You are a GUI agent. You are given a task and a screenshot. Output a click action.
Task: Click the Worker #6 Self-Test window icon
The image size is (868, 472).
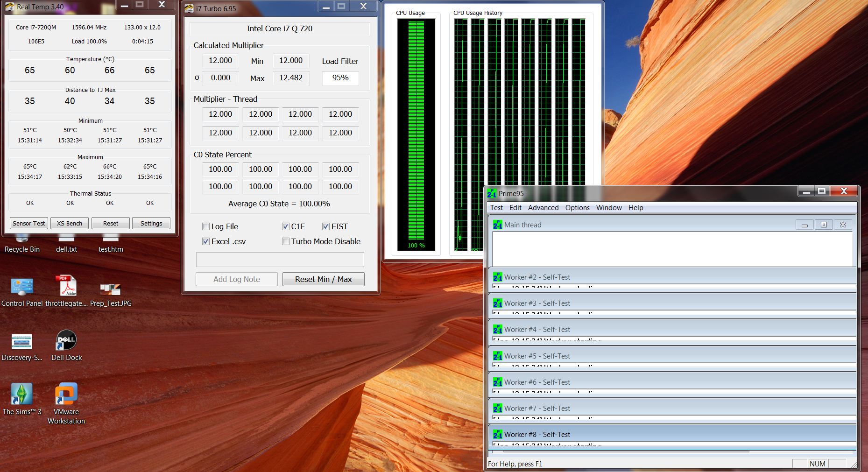498,382
